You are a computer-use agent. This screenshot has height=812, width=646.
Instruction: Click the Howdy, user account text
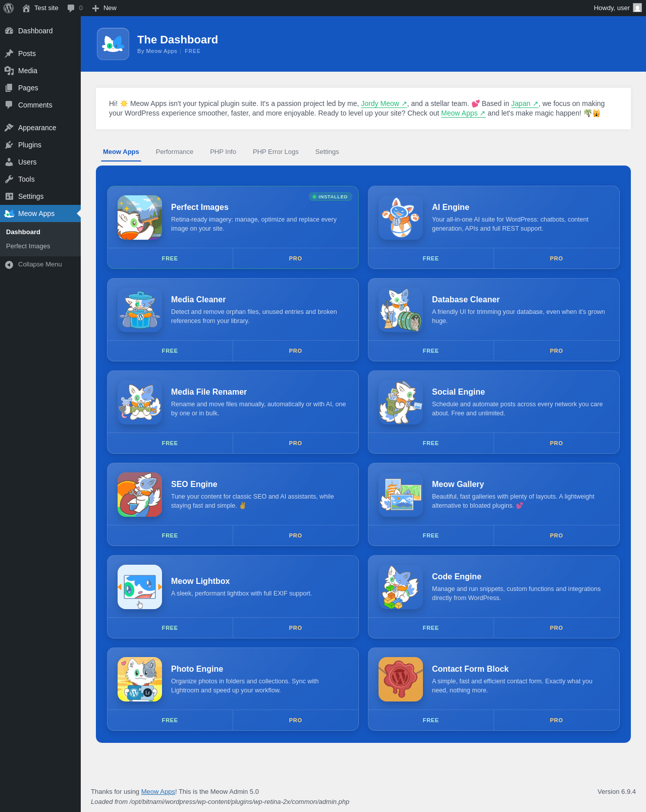point(612,8)
